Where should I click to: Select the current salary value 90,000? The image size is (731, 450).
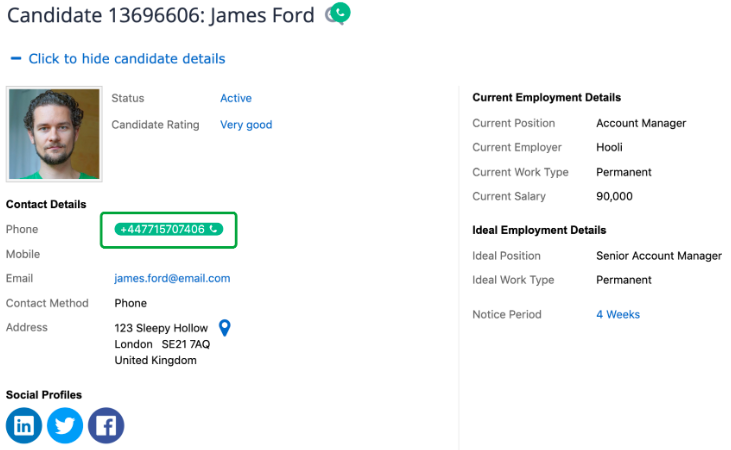click(x=614, y=196)
